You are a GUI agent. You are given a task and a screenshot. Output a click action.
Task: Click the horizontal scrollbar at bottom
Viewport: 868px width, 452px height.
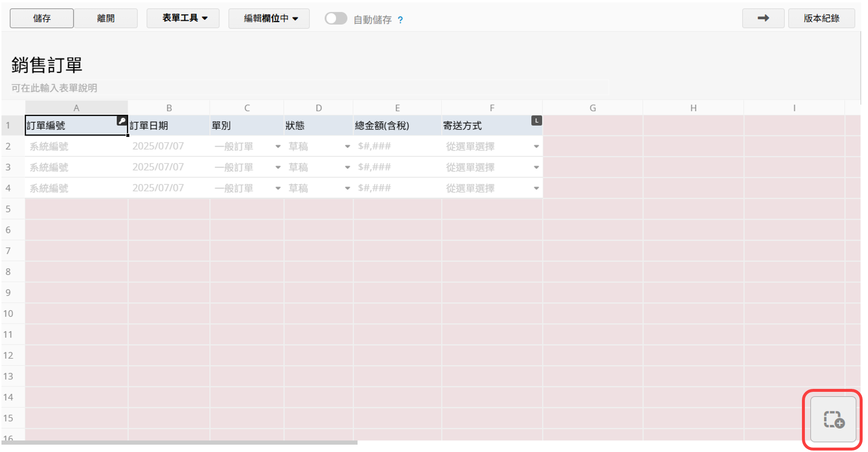pos(180,443)
